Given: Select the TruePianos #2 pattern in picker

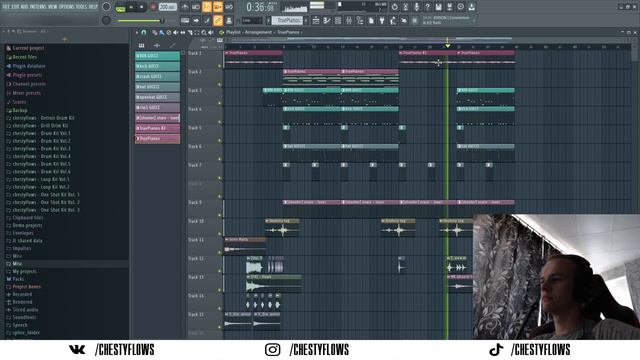Looking at the screenshot, I should [x=158, y=129].
